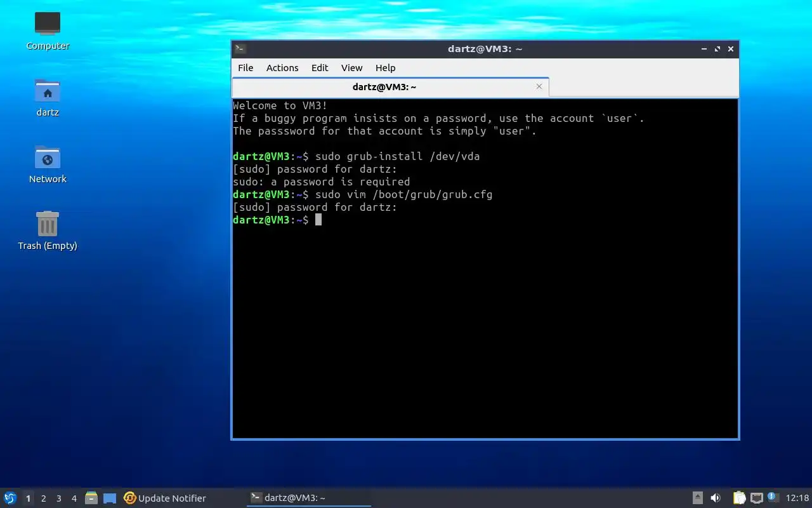The height and width of the screenshot is (508, 812).
Task: Open the File menu in the terminal
Action: (x=246, y=68)
